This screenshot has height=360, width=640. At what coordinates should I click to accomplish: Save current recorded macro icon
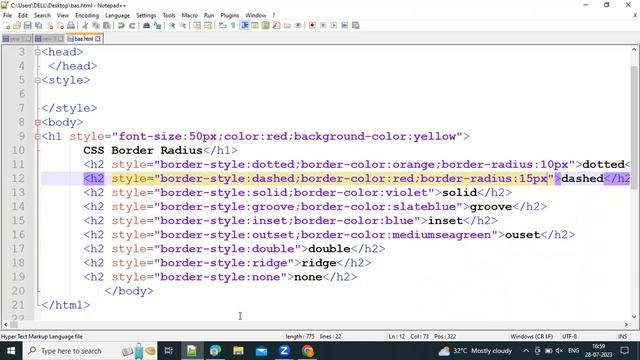pos(356,25)
